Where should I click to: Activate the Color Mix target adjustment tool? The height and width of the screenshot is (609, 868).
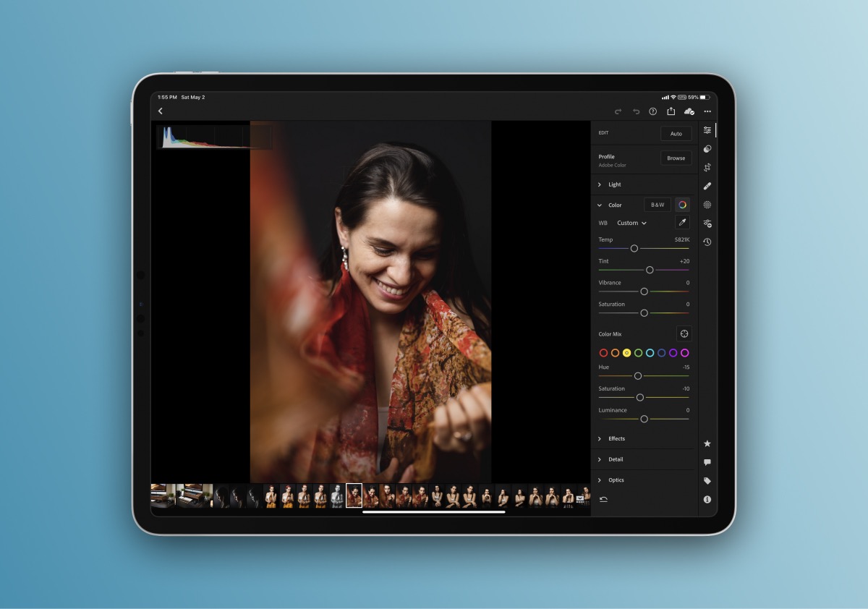pyautogui.click(x=684, y=333)
